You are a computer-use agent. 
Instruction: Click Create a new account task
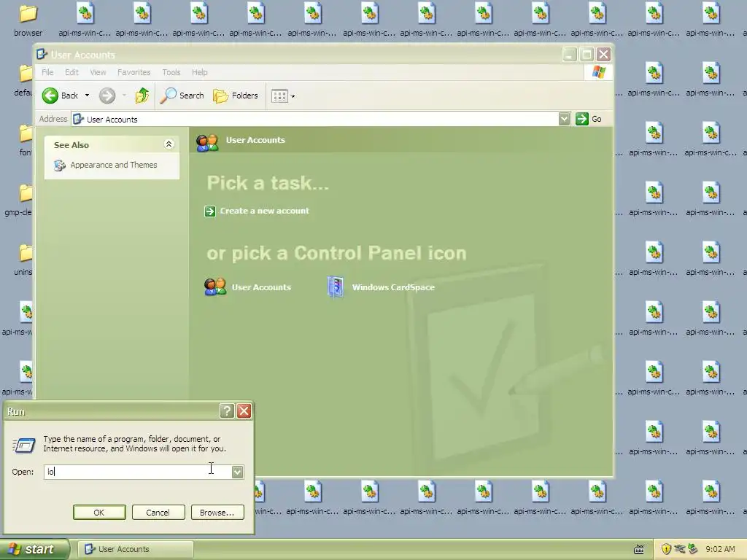coord(264,211)
